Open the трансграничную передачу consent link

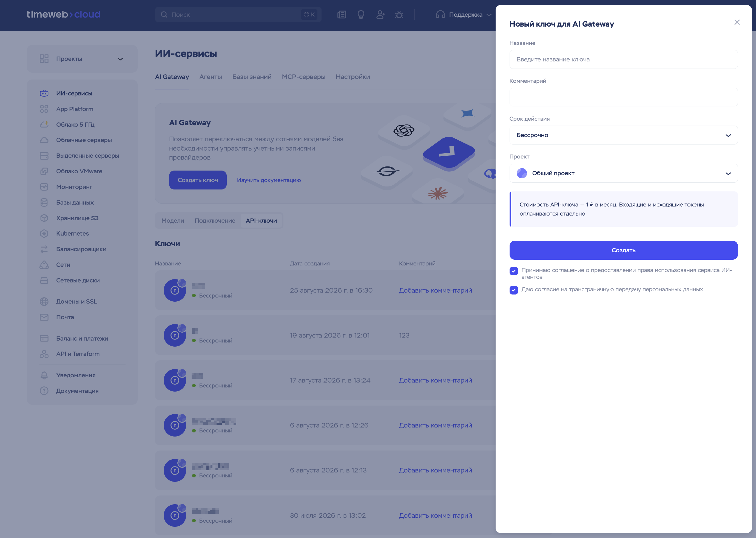coord(619,290)
